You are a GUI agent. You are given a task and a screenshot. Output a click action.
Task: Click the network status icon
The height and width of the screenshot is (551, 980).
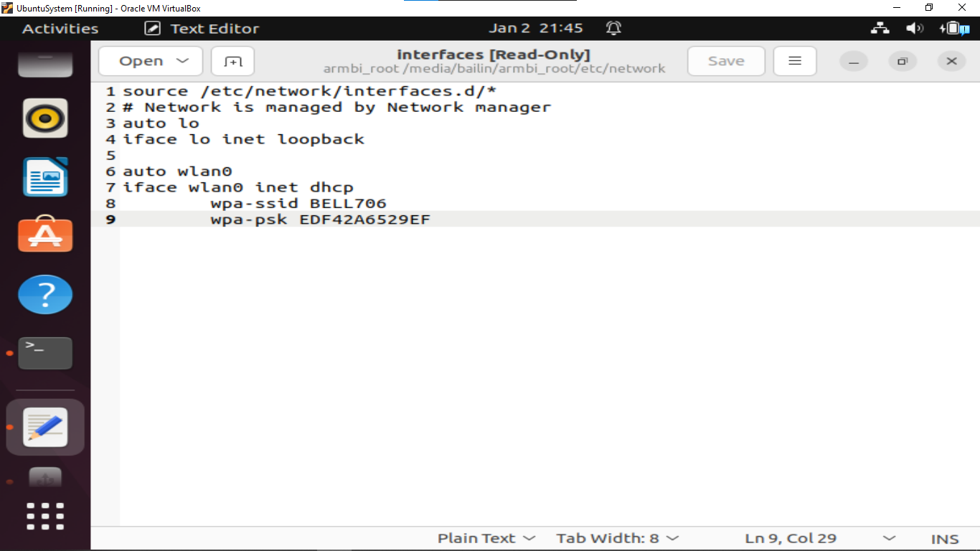coord(880,29)
